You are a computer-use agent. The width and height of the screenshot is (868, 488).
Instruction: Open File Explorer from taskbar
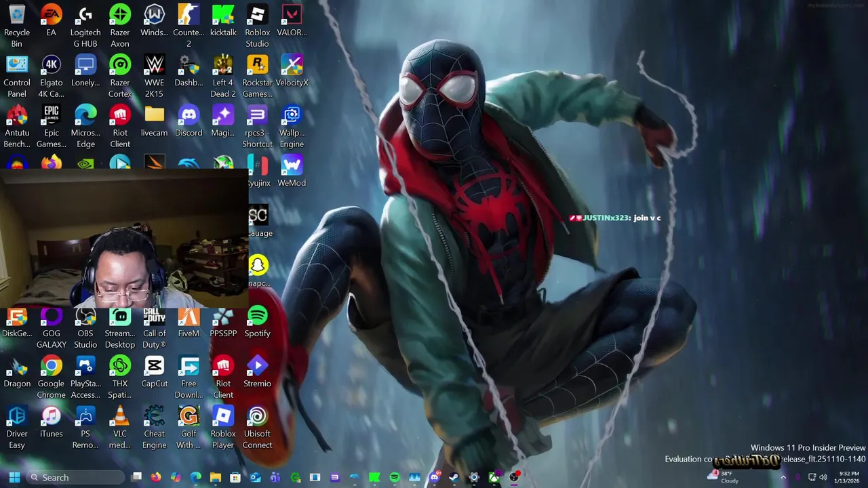[216, 477]
